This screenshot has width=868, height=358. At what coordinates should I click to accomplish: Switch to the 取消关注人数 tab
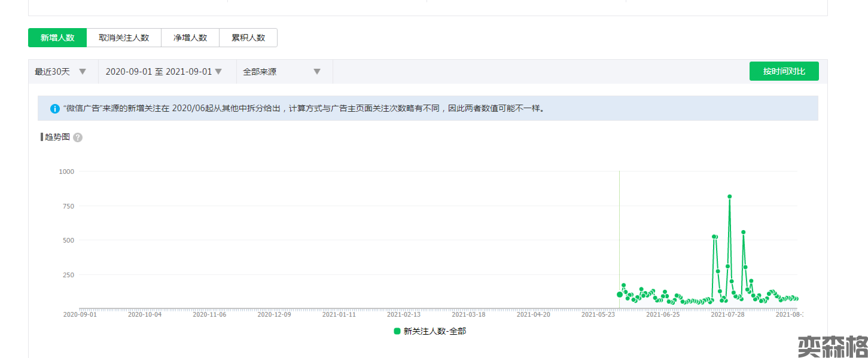(x=124, y=38)
